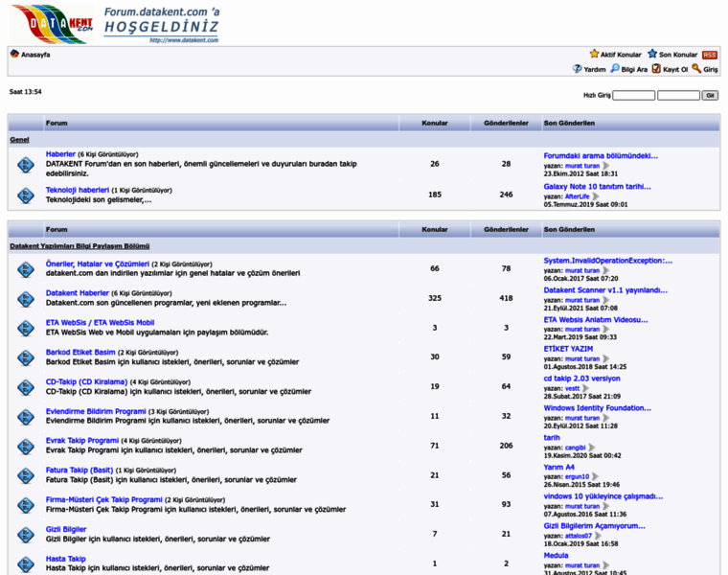Open Aktif Konular page
This screenshot has height=575, width=728.
click(x=621, y=55)
